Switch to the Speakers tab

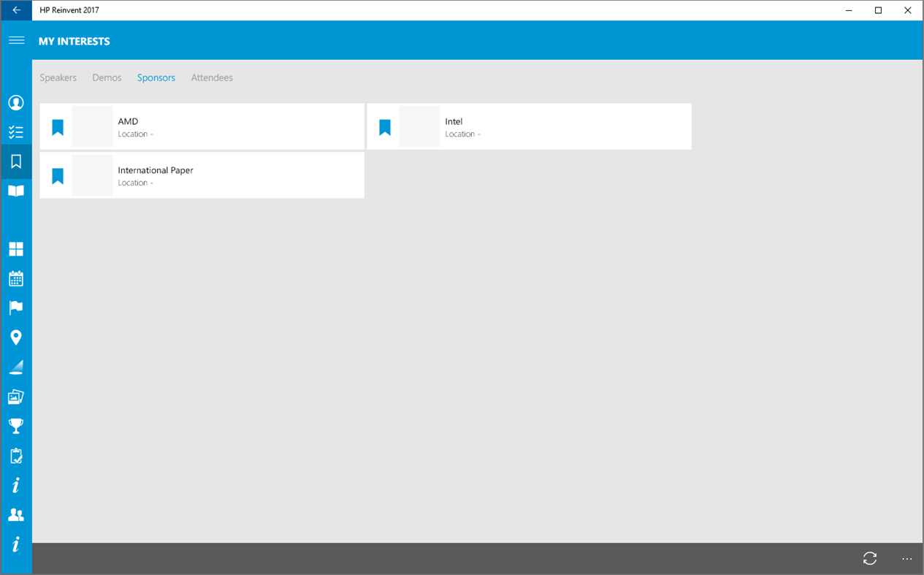[58, 77]
